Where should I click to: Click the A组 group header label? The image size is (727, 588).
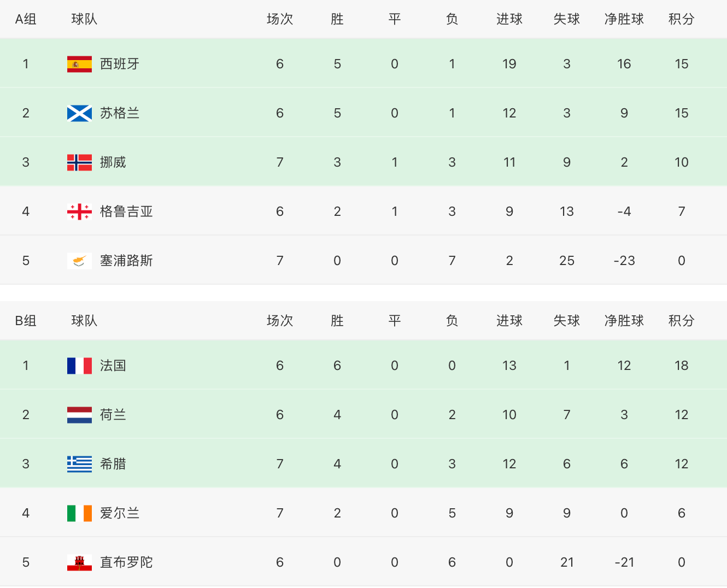[x=26, y=19]
